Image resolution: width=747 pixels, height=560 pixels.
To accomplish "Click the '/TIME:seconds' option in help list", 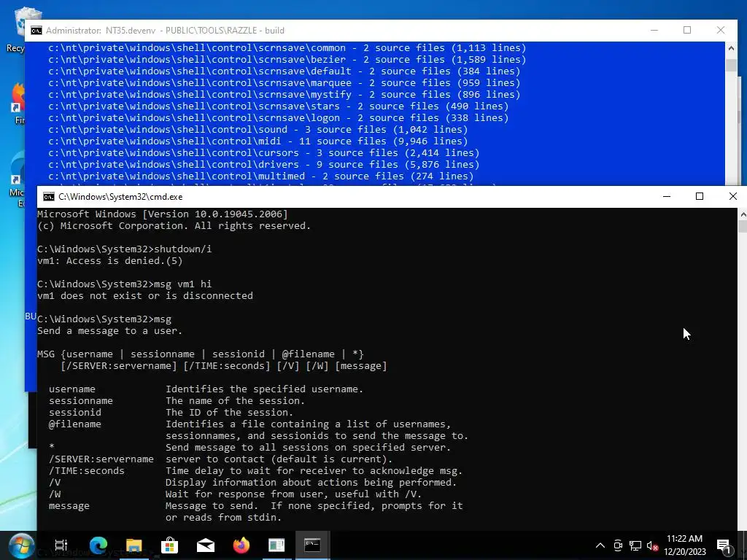I will 87,471.
